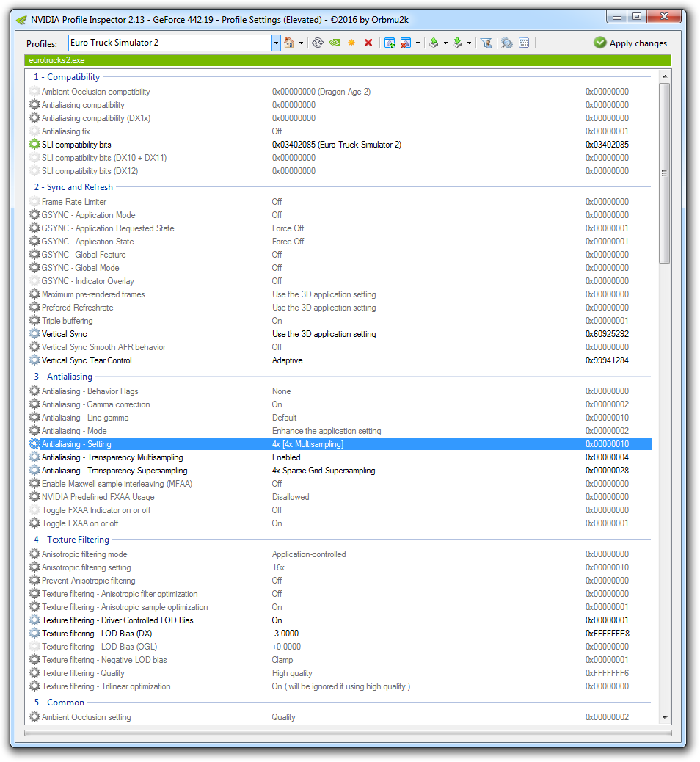This screenshot has width=700, height=762.
Task: Click '4x Sparse Grid Supersampling' value
Action: [x=324, y=471]
